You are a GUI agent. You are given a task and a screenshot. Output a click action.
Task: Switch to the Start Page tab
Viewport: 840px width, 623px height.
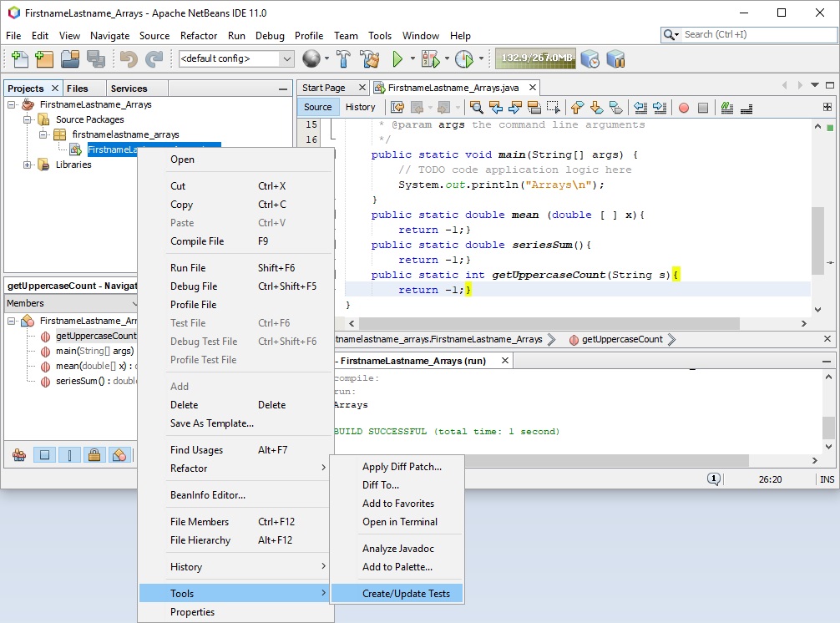coord(324,88)
